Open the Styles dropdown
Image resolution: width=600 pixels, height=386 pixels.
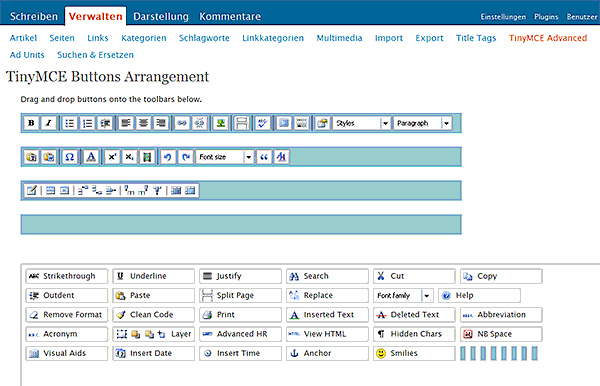click(x=362, y=123)
